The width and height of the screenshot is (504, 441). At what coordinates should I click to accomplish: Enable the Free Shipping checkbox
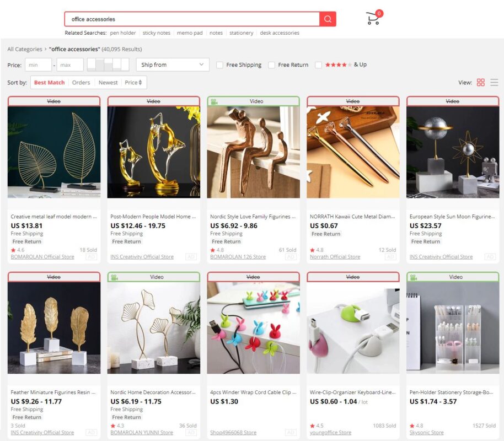pos(219,65)
